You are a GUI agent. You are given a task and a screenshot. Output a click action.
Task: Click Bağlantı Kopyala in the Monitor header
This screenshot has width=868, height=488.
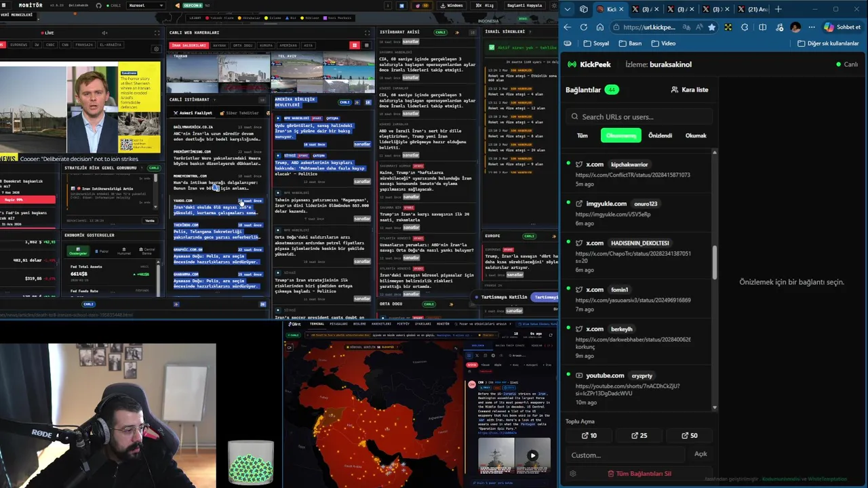[x=525, y=5]
